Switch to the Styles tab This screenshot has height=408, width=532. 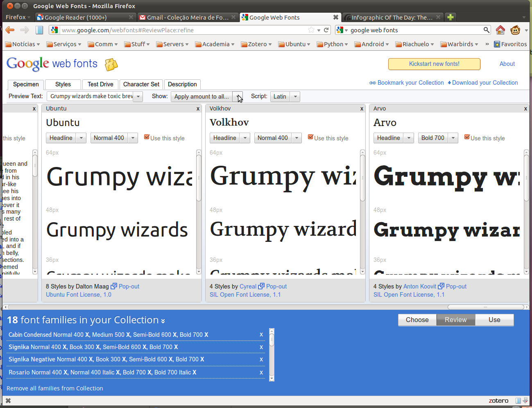click(x=63, y=84)
